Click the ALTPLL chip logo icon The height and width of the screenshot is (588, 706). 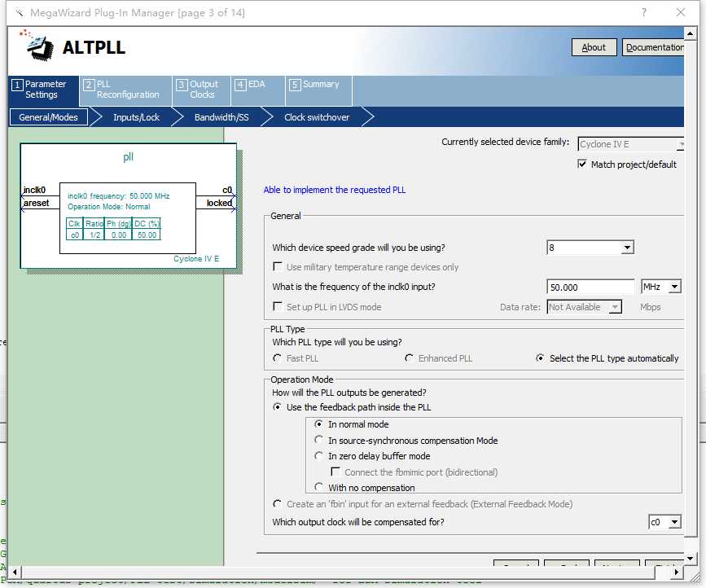point(37,46)
